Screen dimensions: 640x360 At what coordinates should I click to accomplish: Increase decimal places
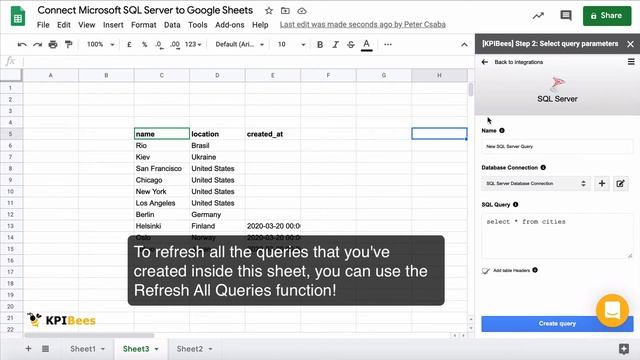[x=175, y=44]
